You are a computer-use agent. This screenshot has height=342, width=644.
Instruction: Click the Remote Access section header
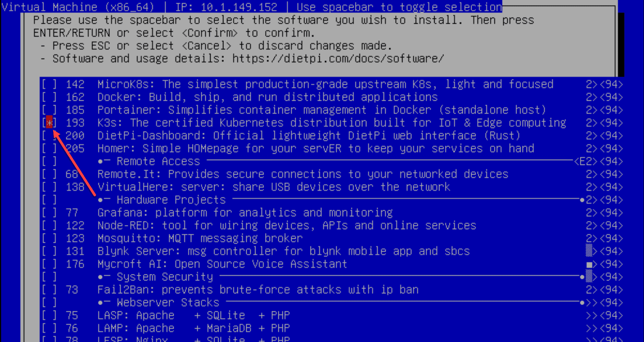(158, 162)
